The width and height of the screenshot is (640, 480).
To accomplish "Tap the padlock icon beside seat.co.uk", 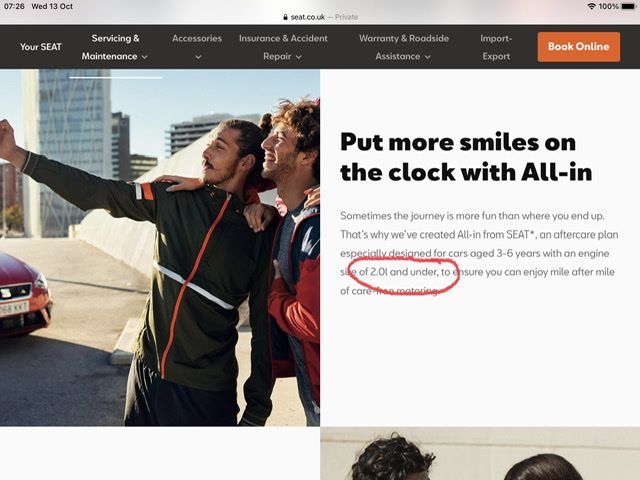I will point(285,17).
